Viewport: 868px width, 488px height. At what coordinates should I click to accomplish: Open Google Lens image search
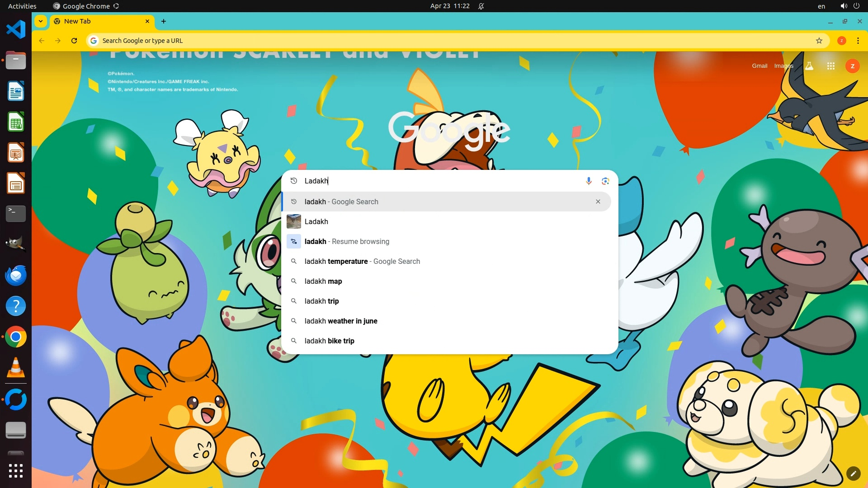605,181
